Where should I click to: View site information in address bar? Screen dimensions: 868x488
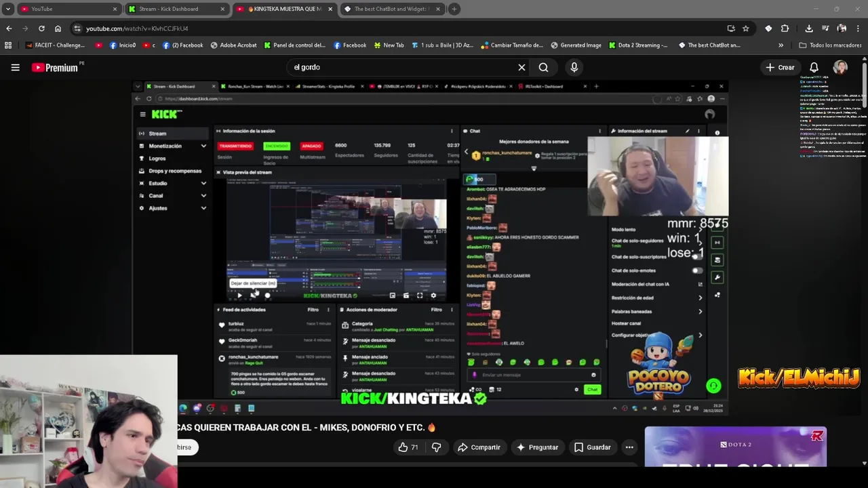(77, 28)
